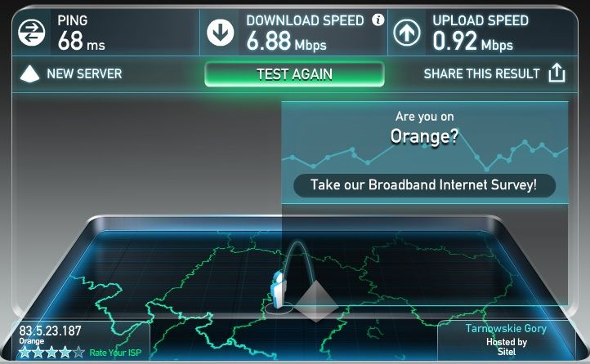This screenshot has height=364, width=590.
Task: Start the test again
Action: pyautogui.click(x=294, y=74)
